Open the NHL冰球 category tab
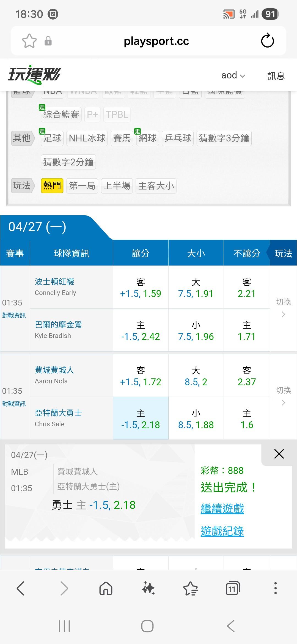 pos(87,138)
